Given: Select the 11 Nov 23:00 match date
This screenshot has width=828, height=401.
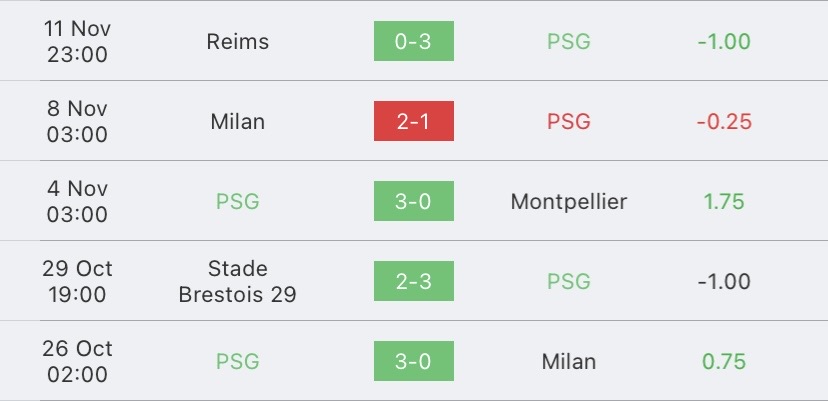Looking at the screenshot, I should tap(77, 41).
